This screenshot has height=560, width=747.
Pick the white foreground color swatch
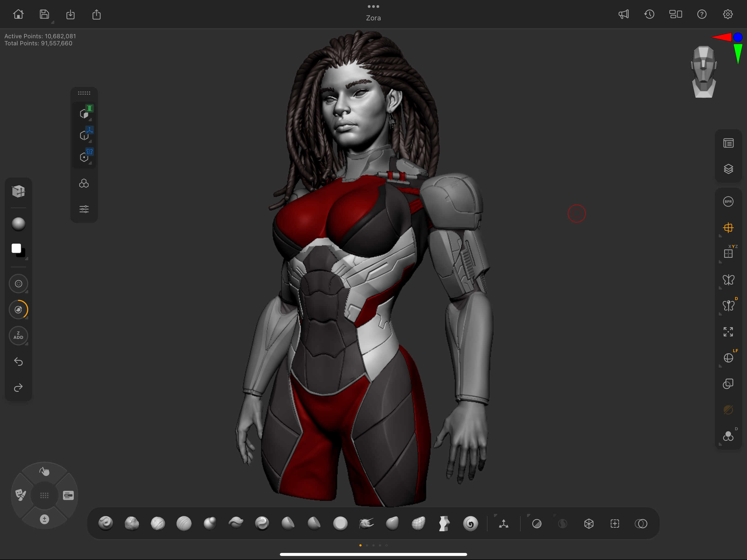click(x=16, y=249)
